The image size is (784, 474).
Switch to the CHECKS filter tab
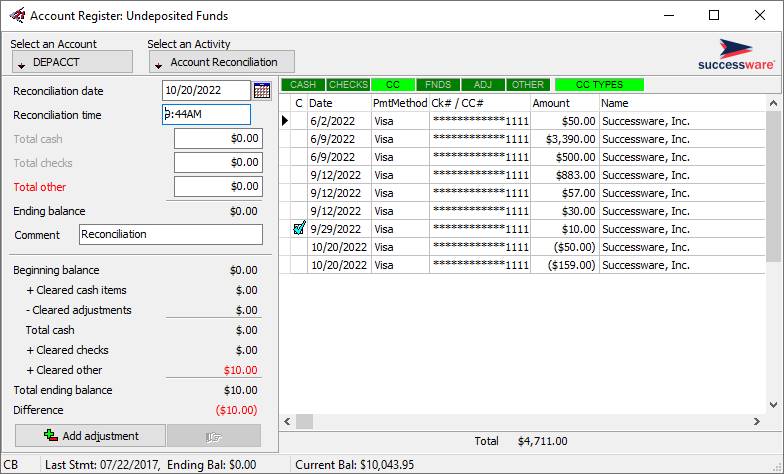point(348,85)
